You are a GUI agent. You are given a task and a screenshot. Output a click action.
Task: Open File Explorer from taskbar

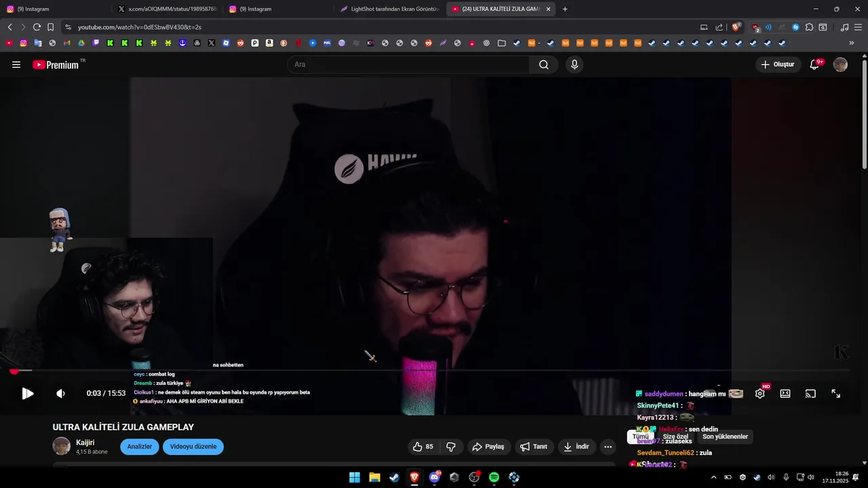(374, 477)
